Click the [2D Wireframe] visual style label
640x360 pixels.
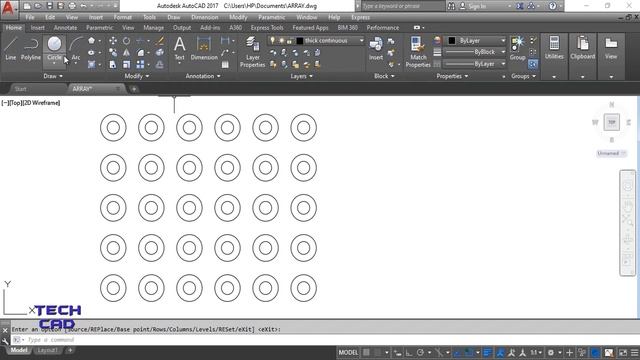[41, 103]
